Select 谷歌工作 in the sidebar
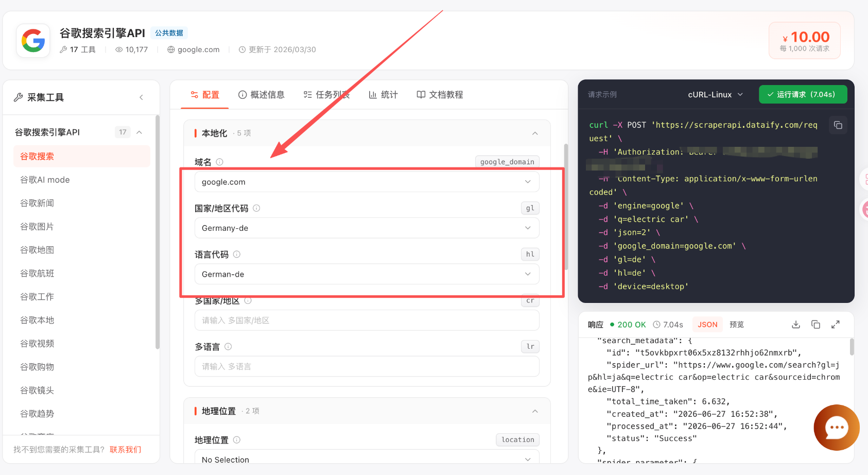Image resolution: width=868 pixels, height=475 pixels. 82,297
